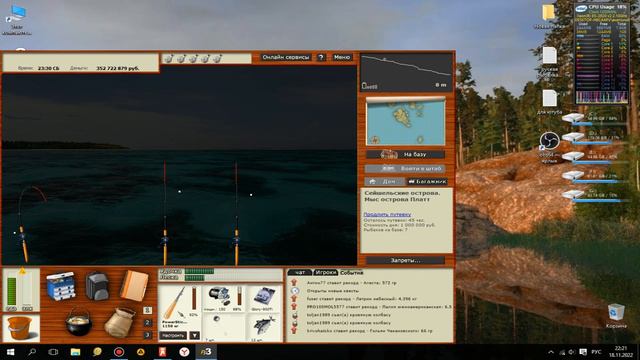This screenshot has width=640, height=360.
Task: Click the Продлить путевку link
Action: [387, 214]
